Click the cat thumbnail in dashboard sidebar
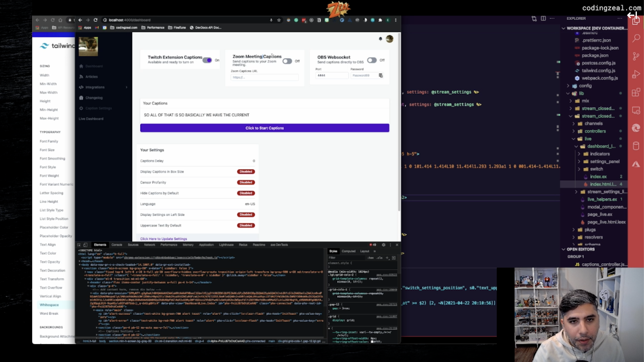 point(88,47)
